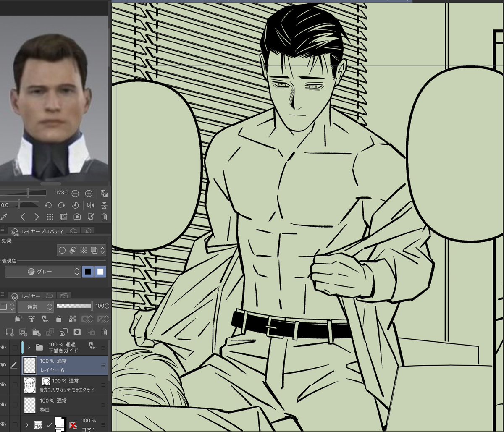The image size is (504, 432).
Task: Tick checkbox of 下描きガイド folder
Action: point(15,347)
